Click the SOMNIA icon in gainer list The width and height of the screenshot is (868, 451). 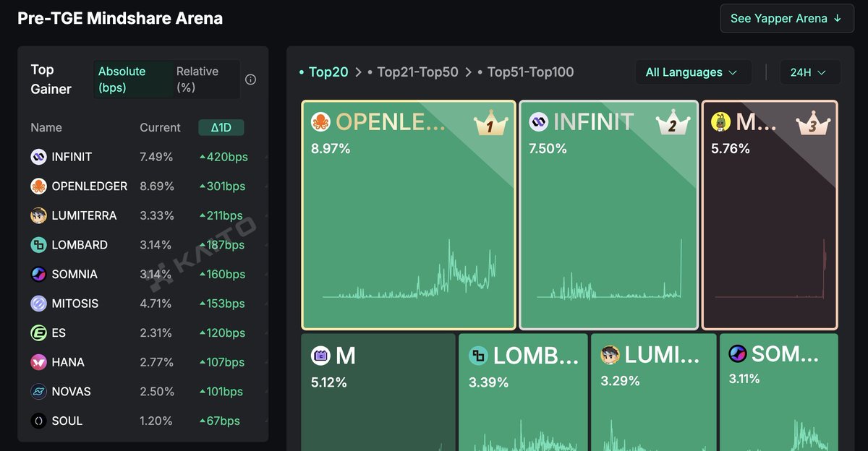tap(38, 274)
